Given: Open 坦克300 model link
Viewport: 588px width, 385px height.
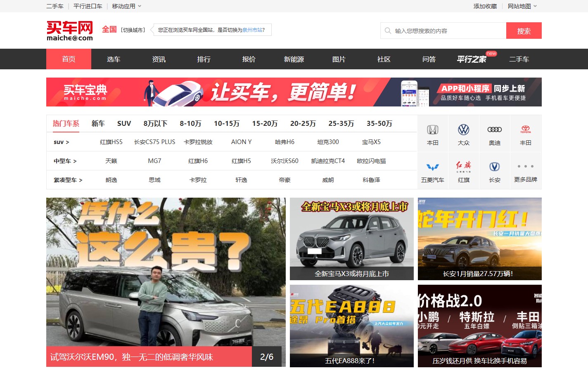Looking at the screenshot, I should click(x=328, y=142).
